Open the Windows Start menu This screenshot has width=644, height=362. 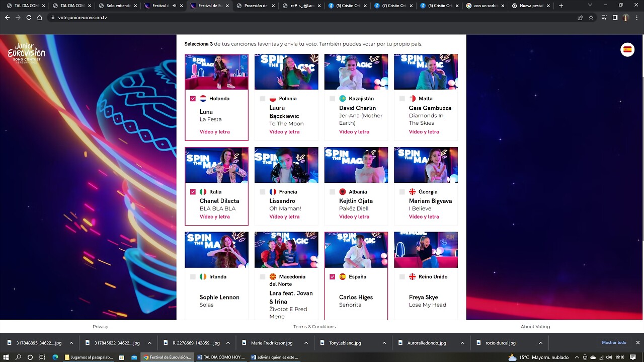tap(7, 357)
